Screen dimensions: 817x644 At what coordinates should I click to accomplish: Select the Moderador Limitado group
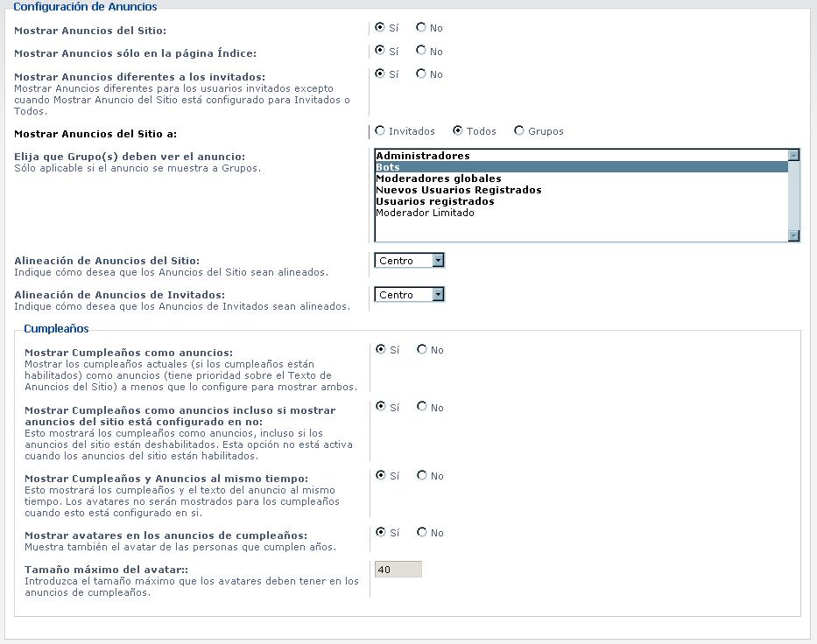pyautogui.click(x=438, y=212)
